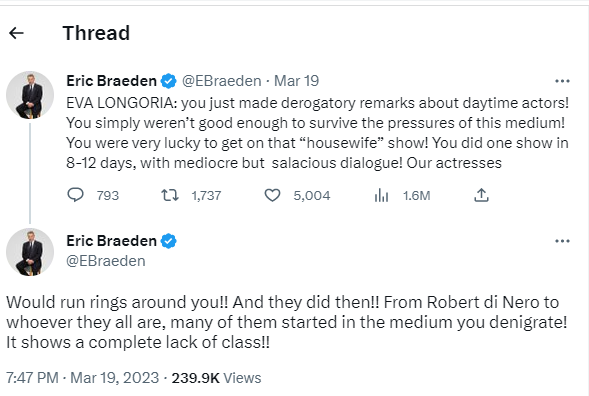This screenshot has height=396, width=589.
Task: Open the Mar 19 timestamp link
Action: point(296,81)
